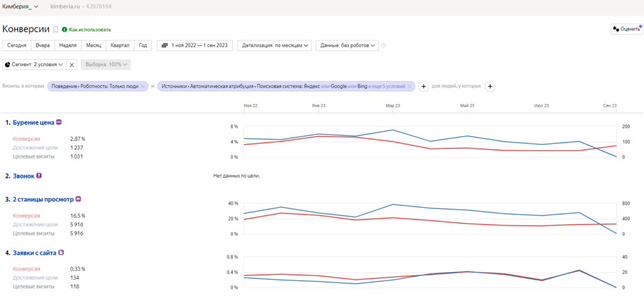Click the Июл 23 chart axis label
This screenshot has height=296, width=644.
(541, 106)
